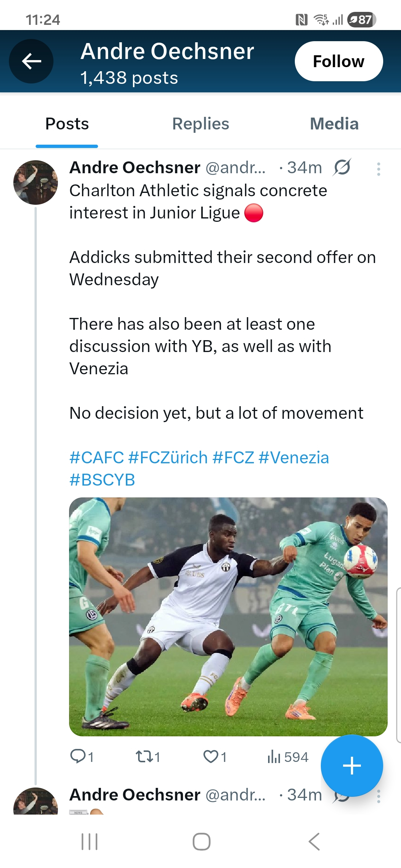Follow Andre Oechsner

pyautogui.click(x=338, y=61)
